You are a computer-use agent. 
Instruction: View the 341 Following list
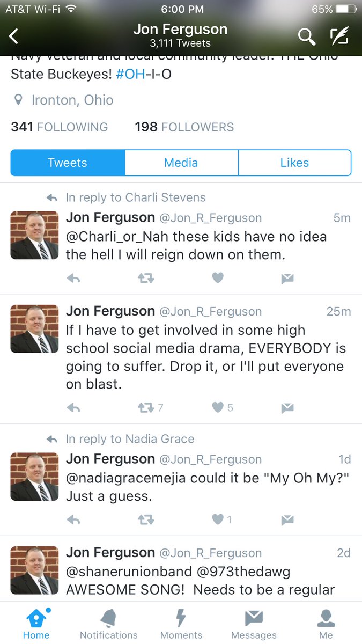(60, 127)
